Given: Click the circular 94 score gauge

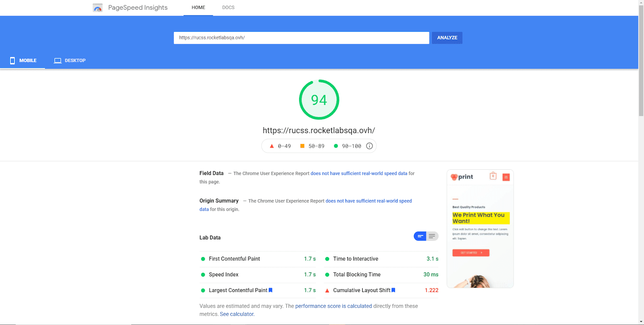Looking at the screenshot, I should tap(319, 100).
